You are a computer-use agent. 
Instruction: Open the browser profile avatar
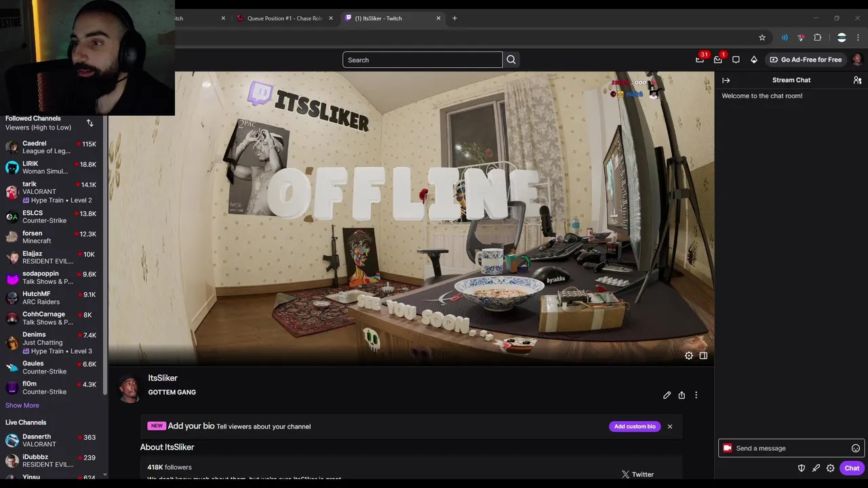click(842, 37)
